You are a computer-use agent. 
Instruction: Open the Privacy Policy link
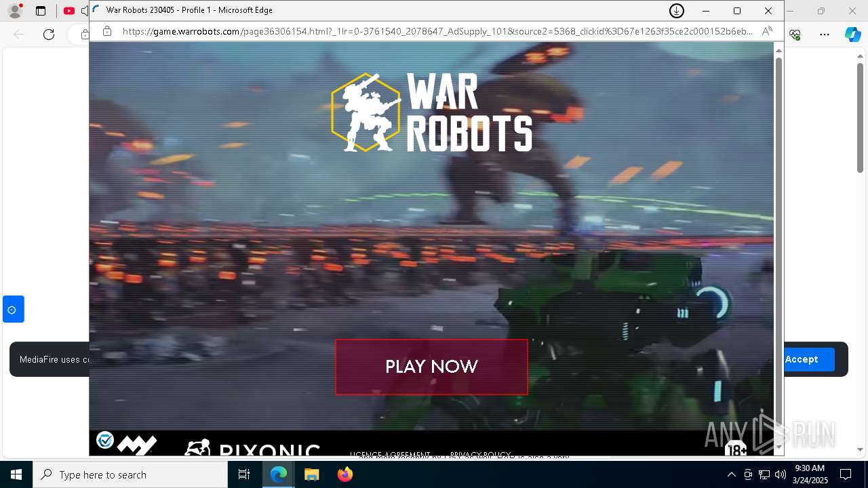480,454
